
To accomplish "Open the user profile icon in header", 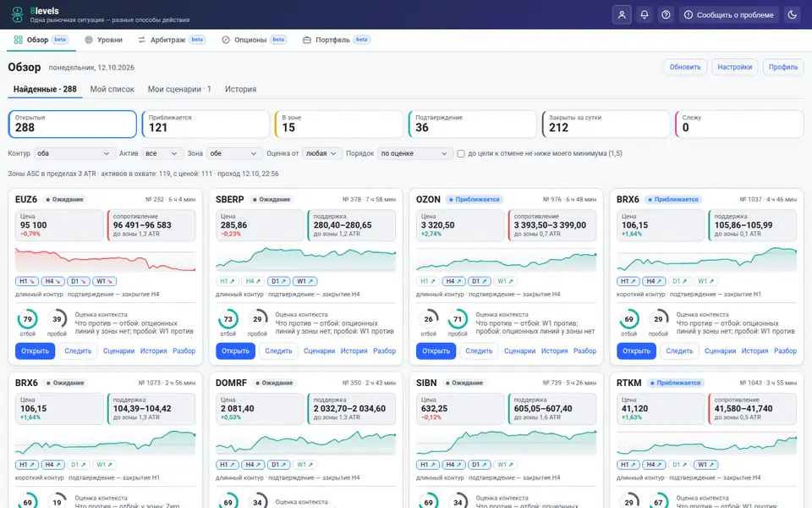I will tap(622, 14).
